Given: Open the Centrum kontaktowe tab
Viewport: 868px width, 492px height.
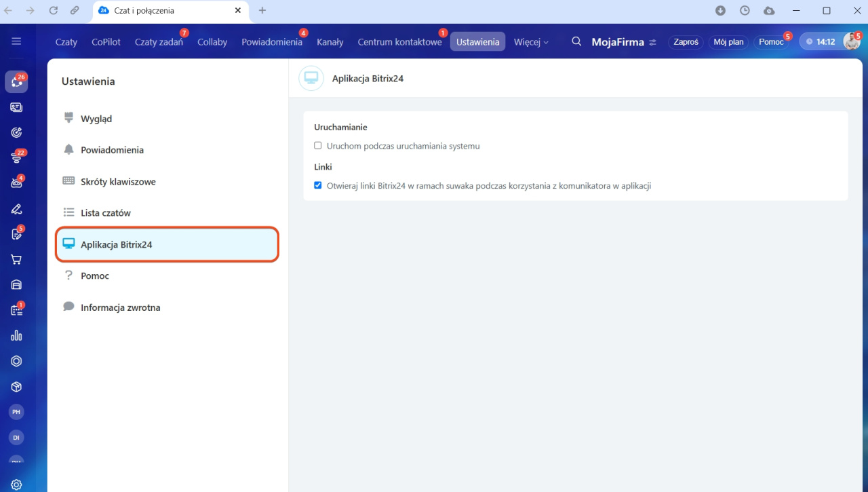Looking at the screenshot, I should tap(399, 41).
